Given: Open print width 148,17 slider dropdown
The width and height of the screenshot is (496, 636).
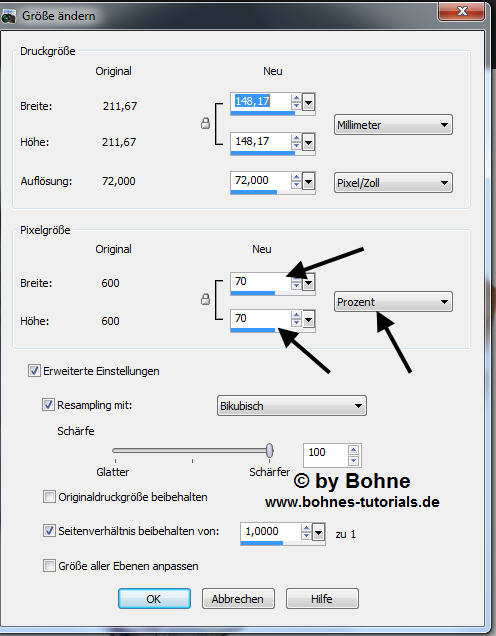Looking at the screenshot, I should pyautogui.click(x=309, y=103).
